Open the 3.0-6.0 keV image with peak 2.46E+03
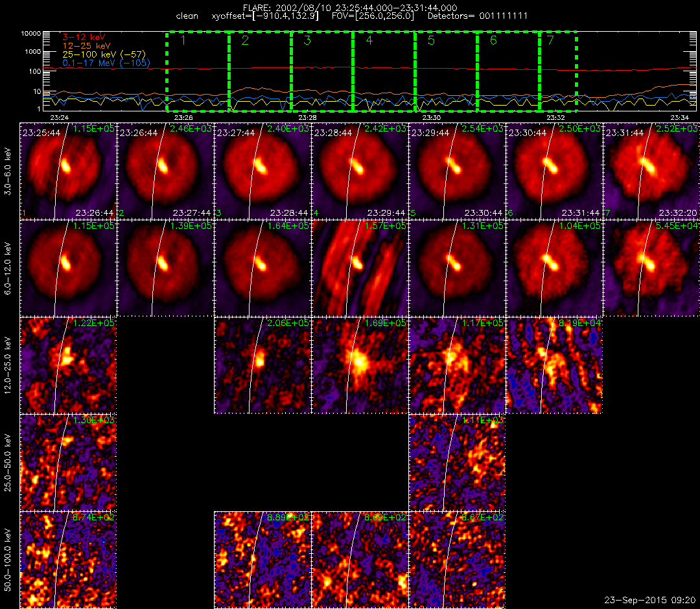Image resolution: width=700 pixels, height=609 pixels. (x=165, y=171)
